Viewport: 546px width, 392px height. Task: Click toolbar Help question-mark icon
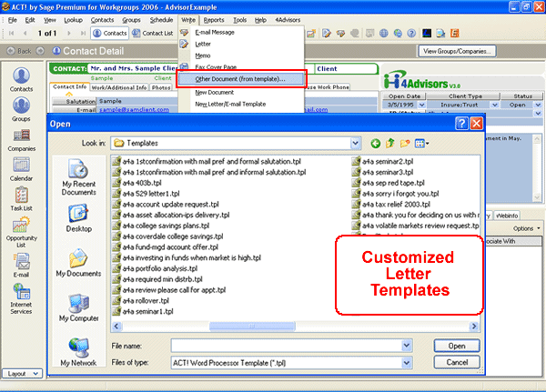coord(411,33)
